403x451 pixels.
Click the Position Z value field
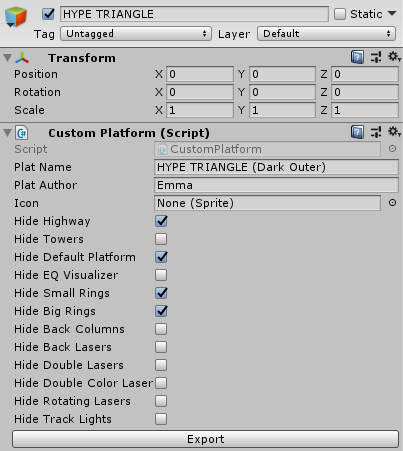365,74
